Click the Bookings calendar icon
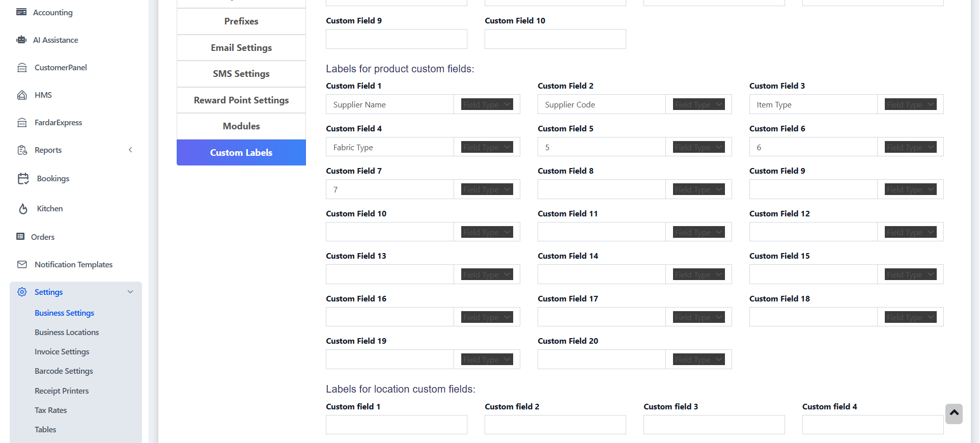Screen dimensions: 980x443 point(23,179)
